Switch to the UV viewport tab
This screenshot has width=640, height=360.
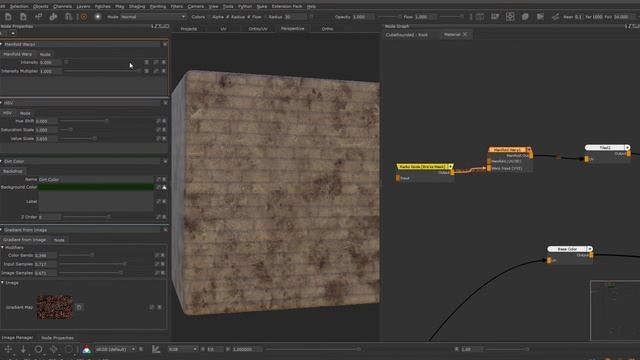[x=223, y=29]
